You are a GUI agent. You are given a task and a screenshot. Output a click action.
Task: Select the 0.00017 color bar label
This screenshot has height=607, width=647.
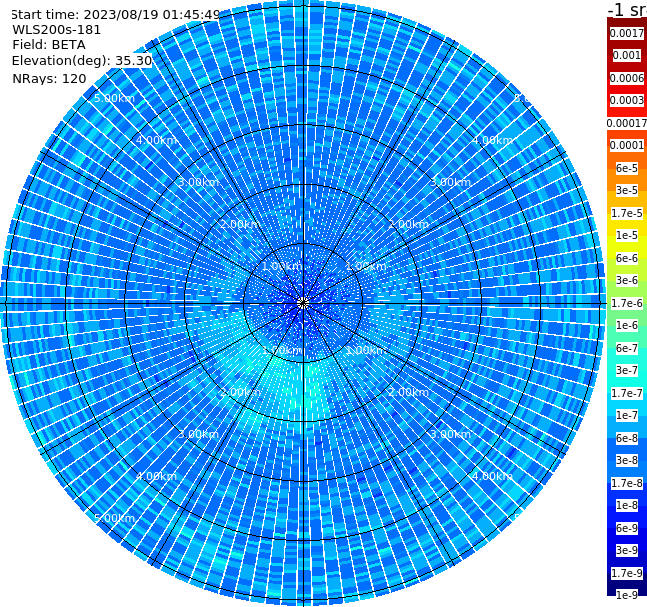(627, 123)
